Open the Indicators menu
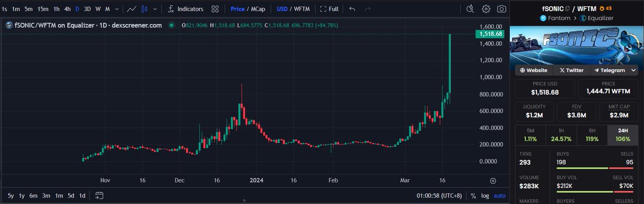The width and height of the screenshot is (644, 204). click(186, 9)
